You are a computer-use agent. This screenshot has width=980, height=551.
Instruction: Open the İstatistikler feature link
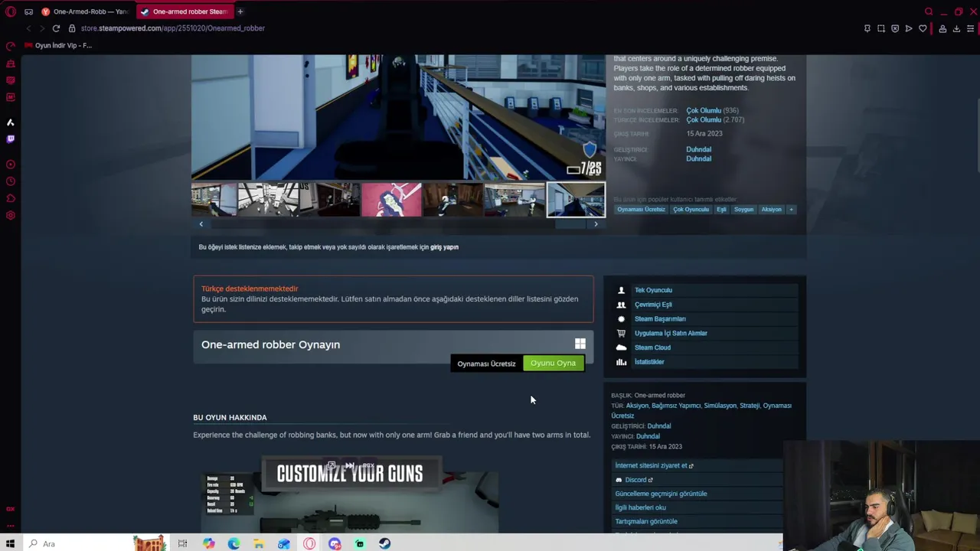[x=649, y=362]
